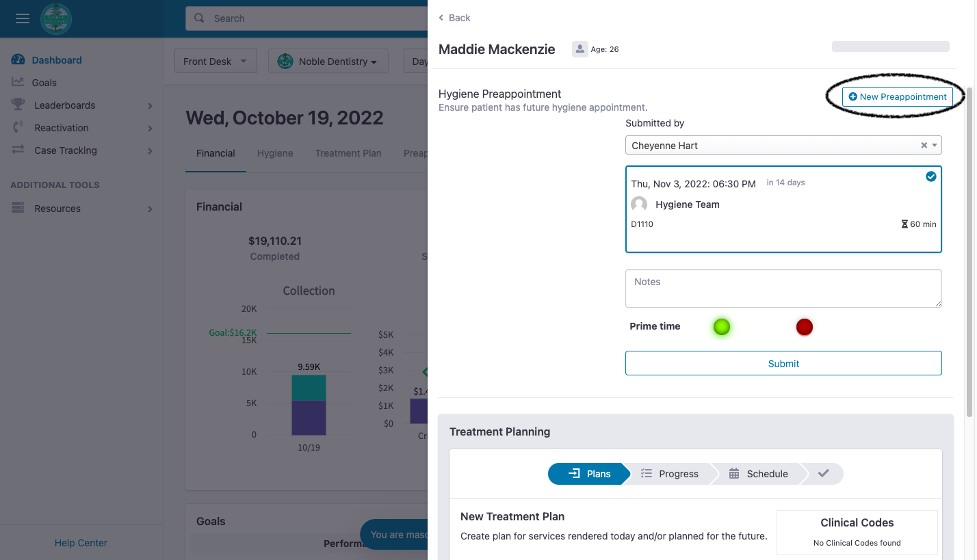Expand the Resources submenu chevron
977x560 pixels.
(150, 209)
